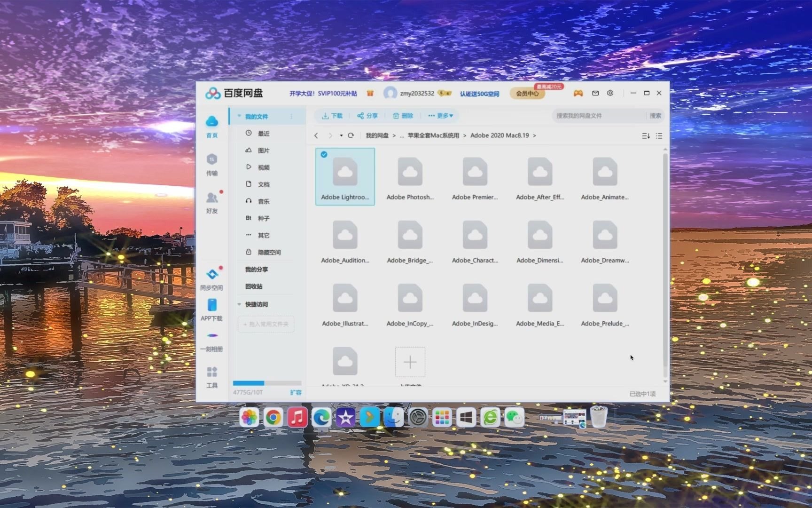
Task: Collapse the 我的文件 tree section
Action: [x=239, y=116]
